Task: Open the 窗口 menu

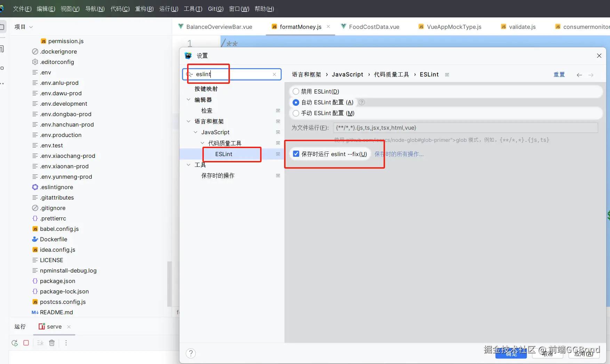Action: pos(239,9)
